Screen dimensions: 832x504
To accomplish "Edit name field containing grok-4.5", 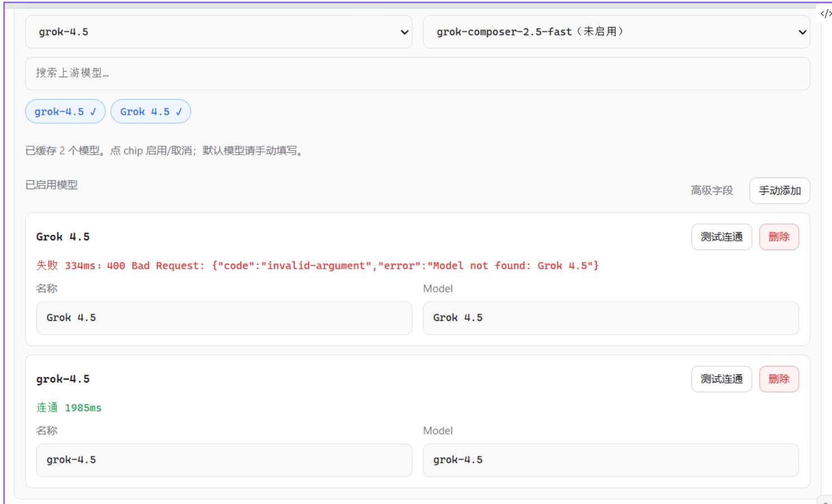I will 224,460.
